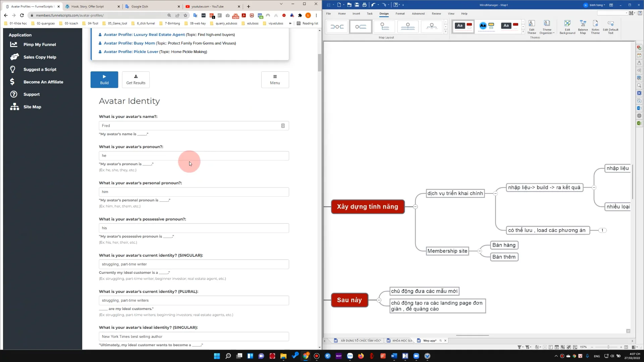Select the first map layout thumbnail
This screenshot has height=362, width=644.
point(337,26)
